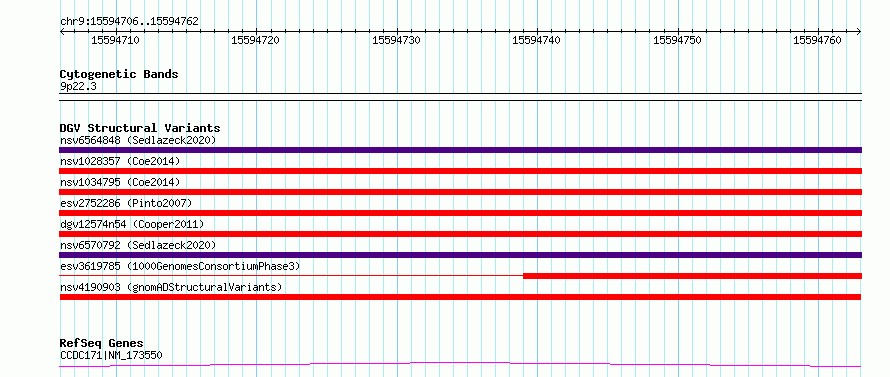This screenshot has height=377, width=890.
Task: Click label dgv12574n54 (Cooper2011)
Action: (x=132, y=224)
